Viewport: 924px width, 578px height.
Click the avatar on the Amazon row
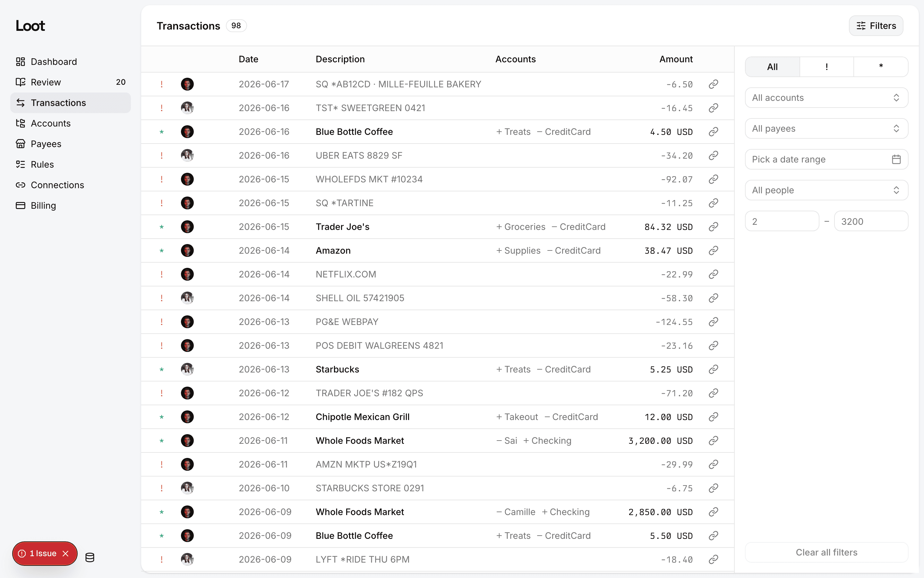point(187,250)
